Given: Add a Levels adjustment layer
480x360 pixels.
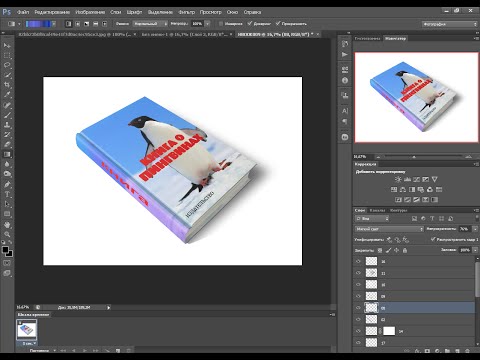Looking at the screenshot, I should pyautogui.click(x=407, y=179).
